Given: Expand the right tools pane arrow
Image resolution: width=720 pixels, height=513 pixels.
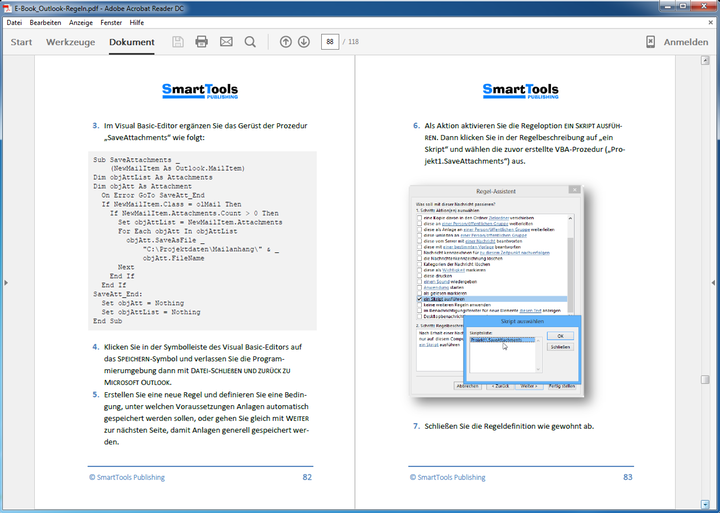Looking at the screenshot, I should click(713, 282).
